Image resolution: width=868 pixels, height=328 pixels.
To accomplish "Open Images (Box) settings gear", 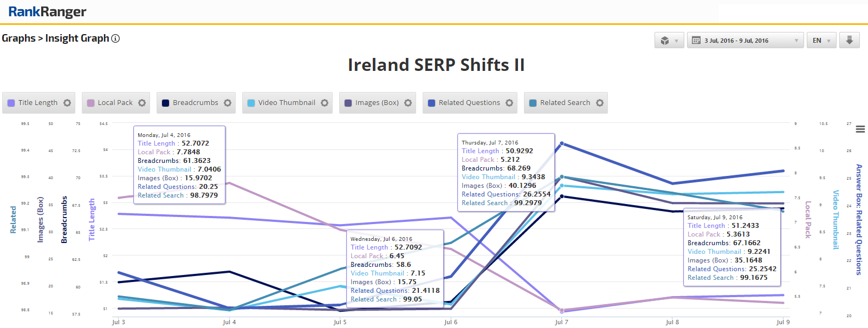I will [408, 103].
